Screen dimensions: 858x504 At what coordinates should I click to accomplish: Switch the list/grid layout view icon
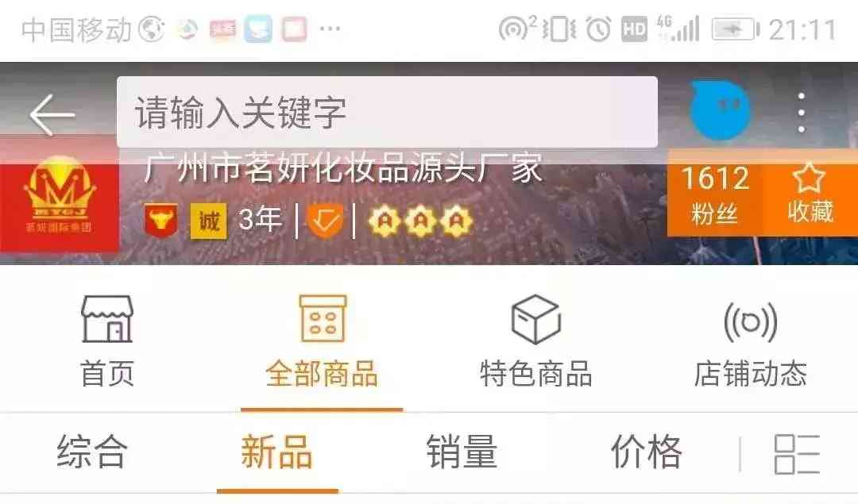click(x=797, y=454)
